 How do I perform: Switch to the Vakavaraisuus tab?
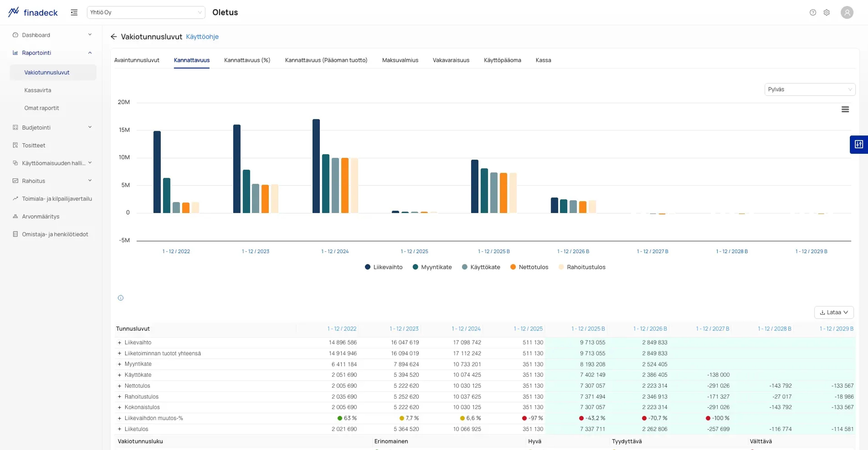pyautogui.click(x=451, y=60)
